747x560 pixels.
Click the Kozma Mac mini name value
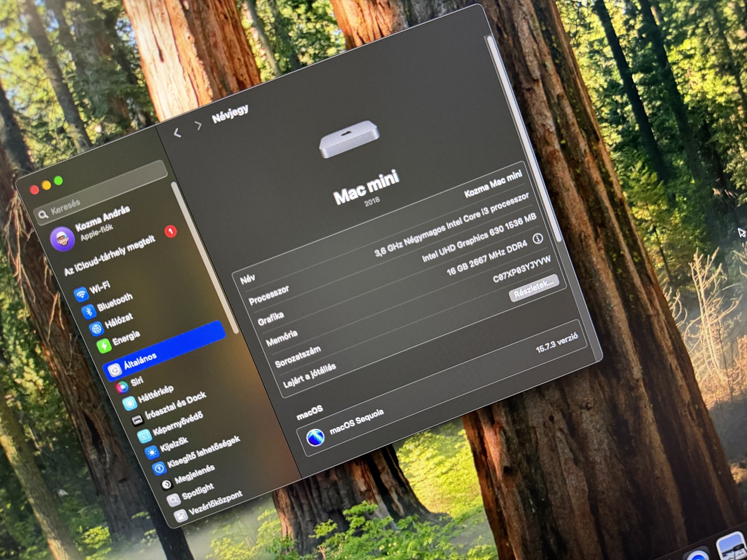[x=493, y=184]
